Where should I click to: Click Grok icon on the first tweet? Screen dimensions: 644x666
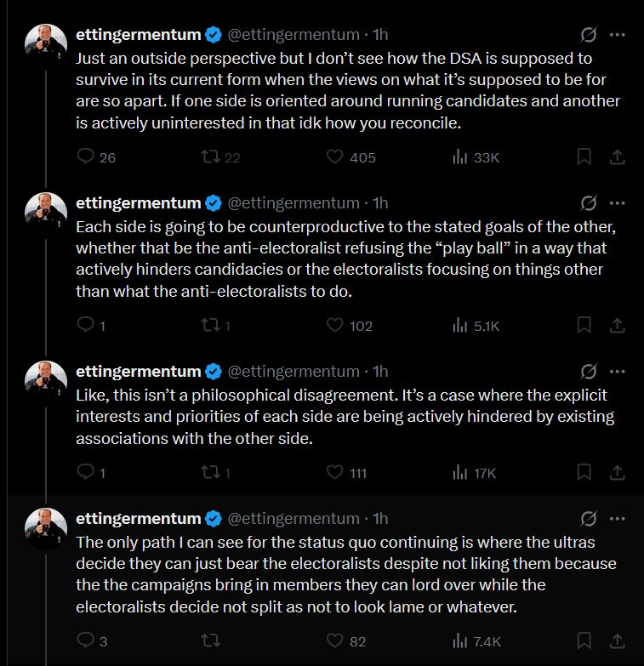click(x=589, y=35)
